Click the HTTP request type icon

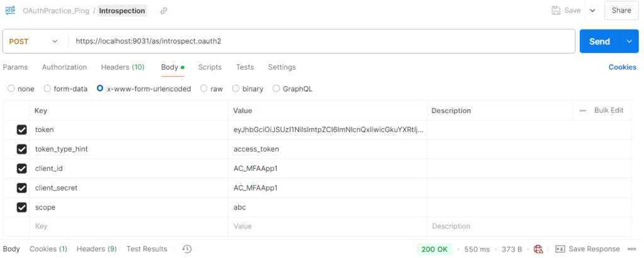[10, 11]
